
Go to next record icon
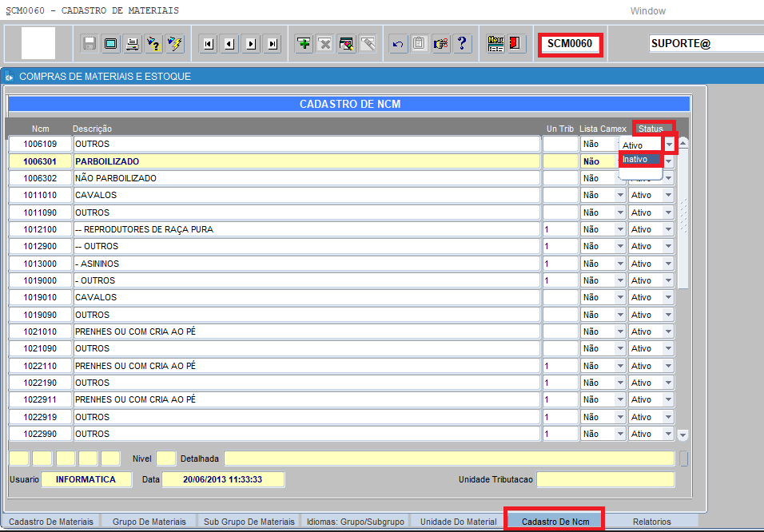[251, 44]
